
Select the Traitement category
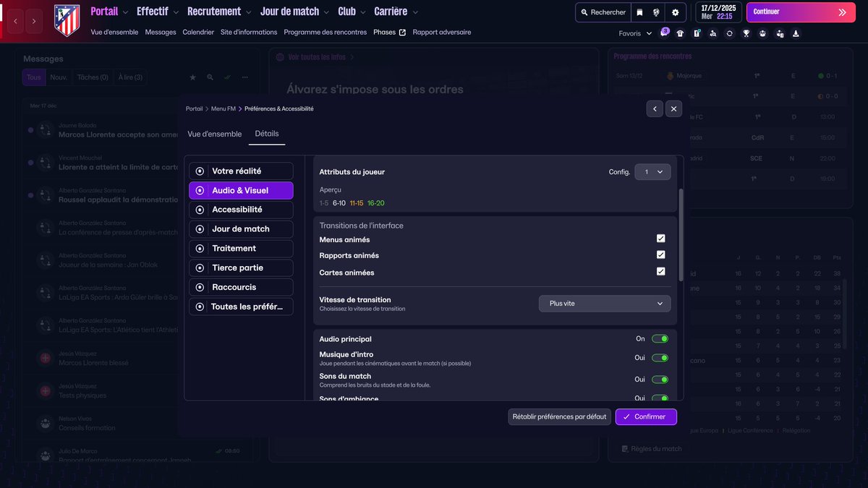point(241,249)
